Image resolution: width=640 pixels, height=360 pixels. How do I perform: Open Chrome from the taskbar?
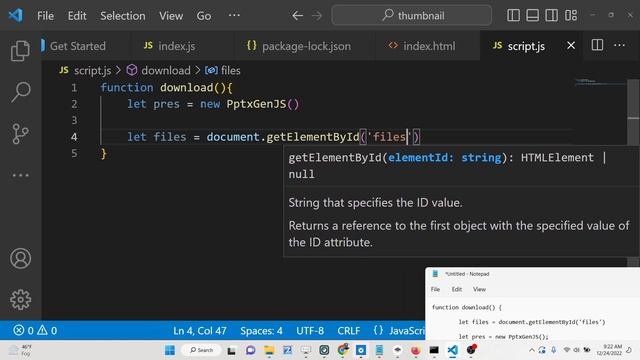coord(343,350)
